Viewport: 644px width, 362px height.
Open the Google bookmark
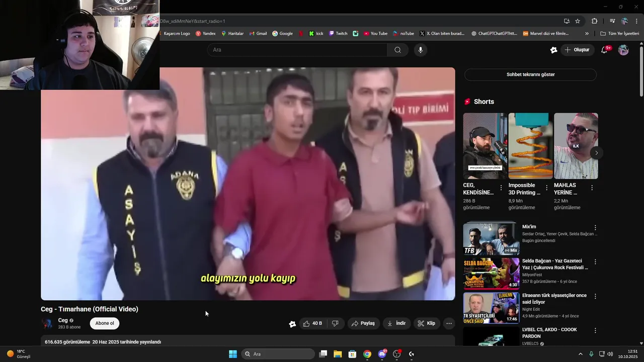[x=282, y=34]
